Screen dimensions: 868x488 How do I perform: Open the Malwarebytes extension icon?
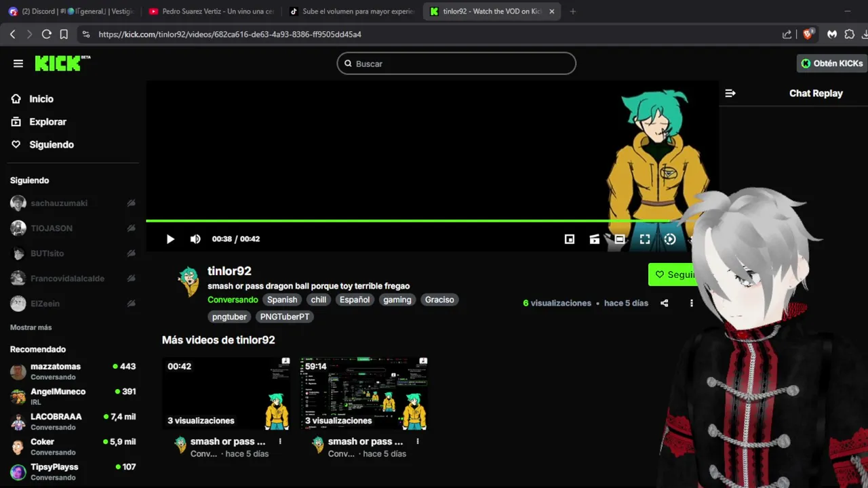831,35
